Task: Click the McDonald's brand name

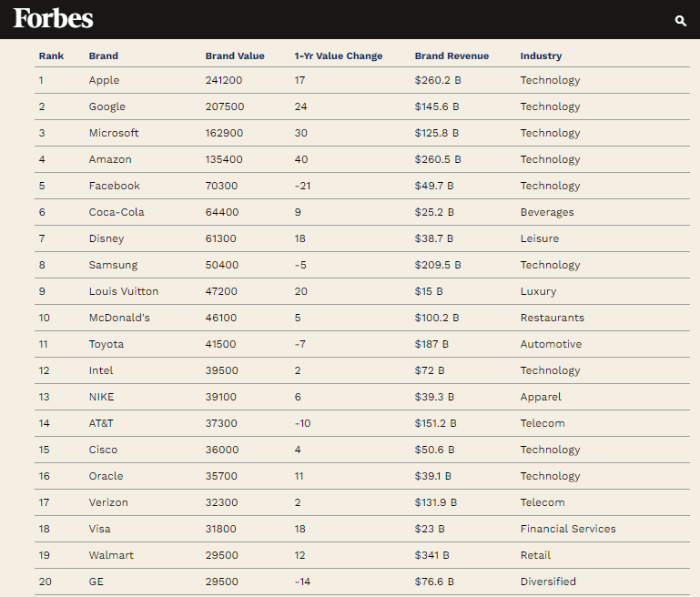Action: [x=119, y=318]
